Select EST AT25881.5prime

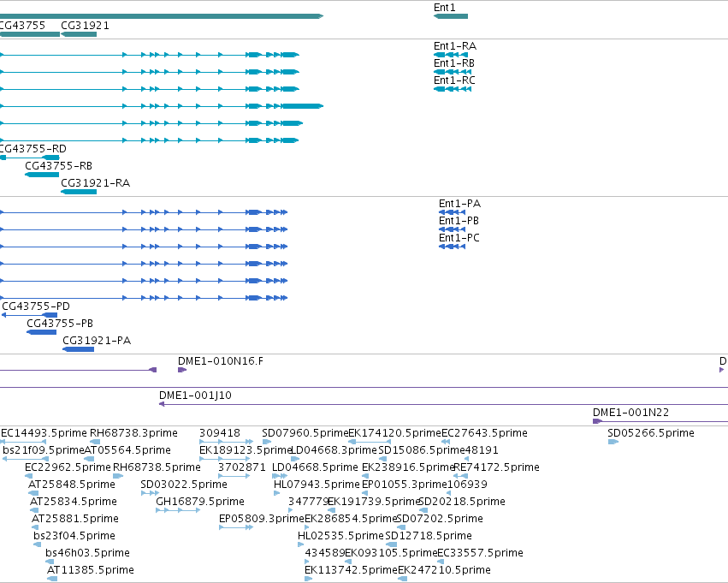click(75, 519)
